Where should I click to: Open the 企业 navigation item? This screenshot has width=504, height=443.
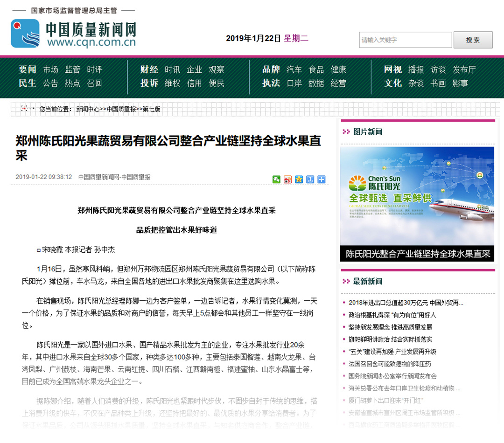click(195, 69)
